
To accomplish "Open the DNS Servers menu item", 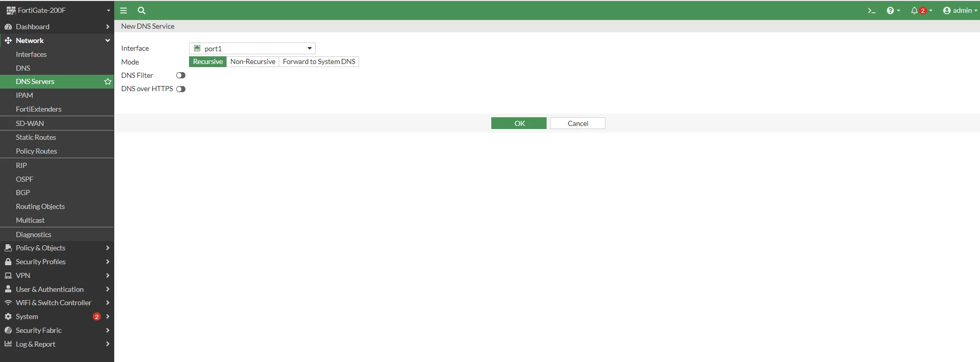I will (57, 81).
